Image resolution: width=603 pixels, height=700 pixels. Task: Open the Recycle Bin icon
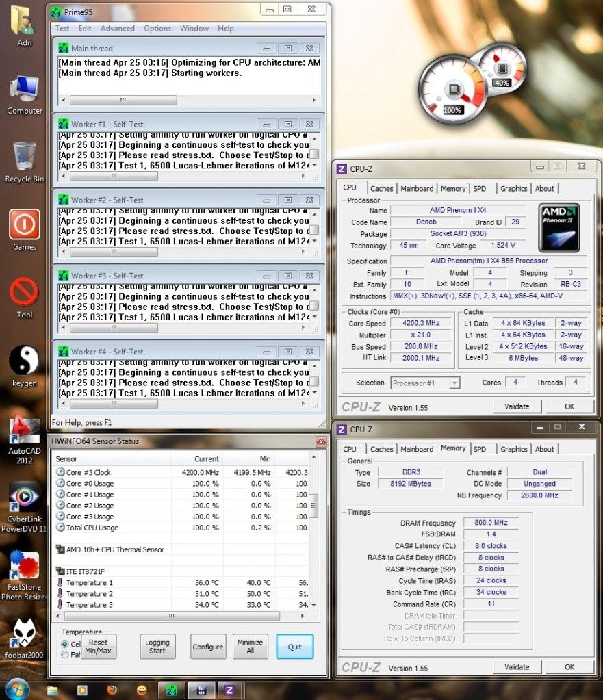24,162
